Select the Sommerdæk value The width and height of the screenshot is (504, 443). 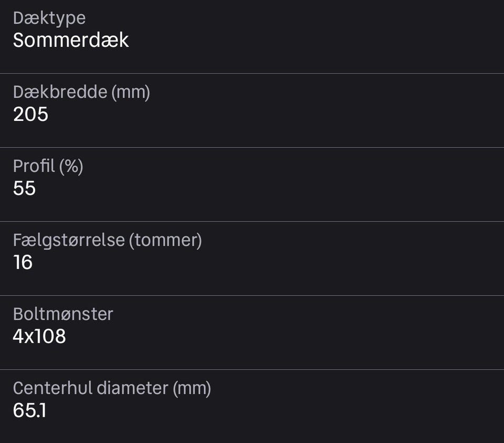71,40
